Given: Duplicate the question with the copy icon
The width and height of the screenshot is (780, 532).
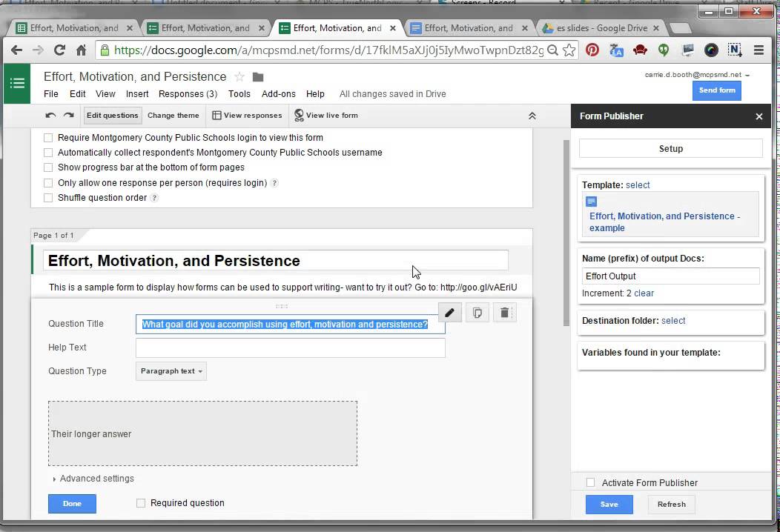Looking at the screenshot, I should pyautogui.click(x=477, y=313).
